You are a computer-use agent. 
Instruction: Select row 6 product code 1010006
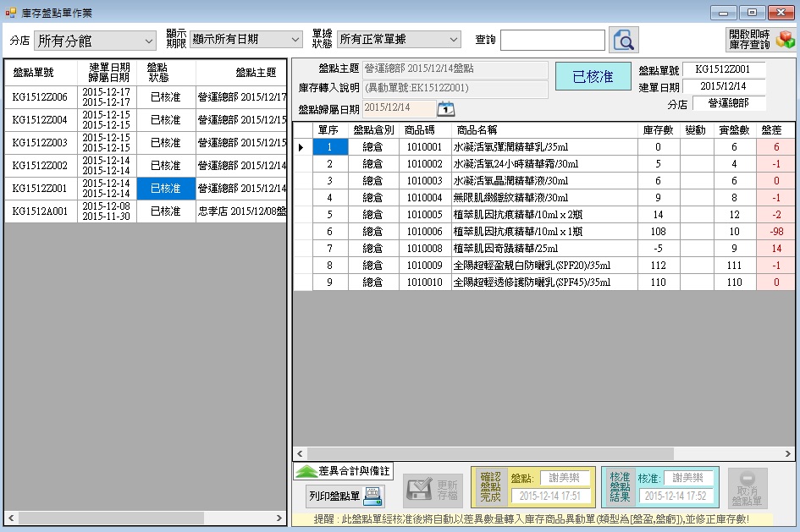[x=424, y=231]
